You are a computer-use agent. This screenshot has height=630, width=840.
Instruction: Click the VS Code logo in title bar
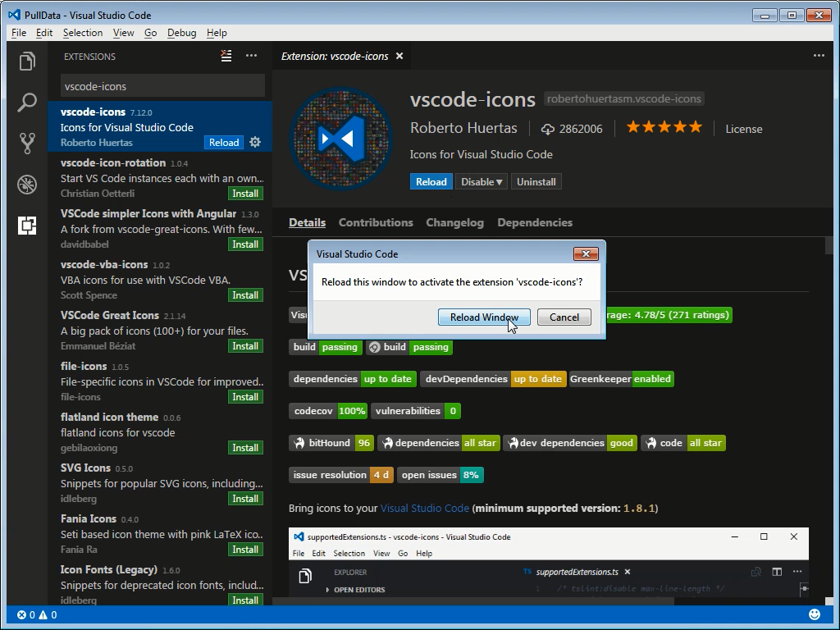pyautogui.click(x=15, y=15)
